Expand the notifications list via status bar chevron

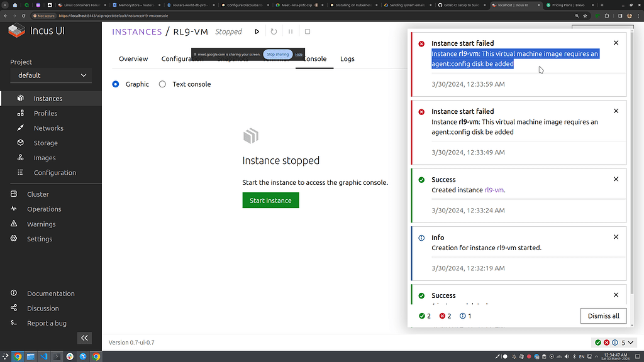click(x=631, y=343)
